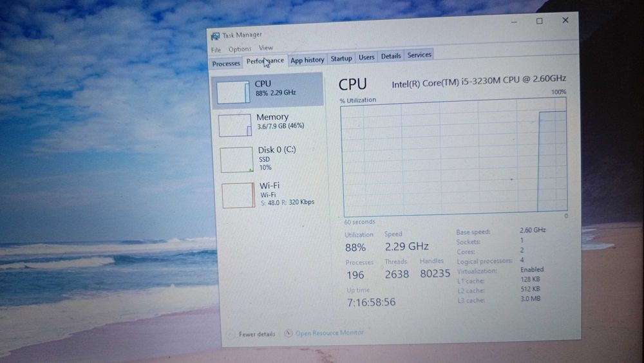The image size is (644, 363).
Task: Click the 88% utilization value
Action: 355,248
